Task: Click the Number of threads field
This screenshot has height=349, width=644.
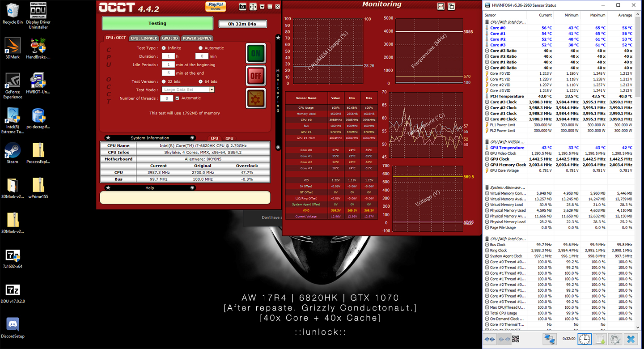Action: point(166,98)
